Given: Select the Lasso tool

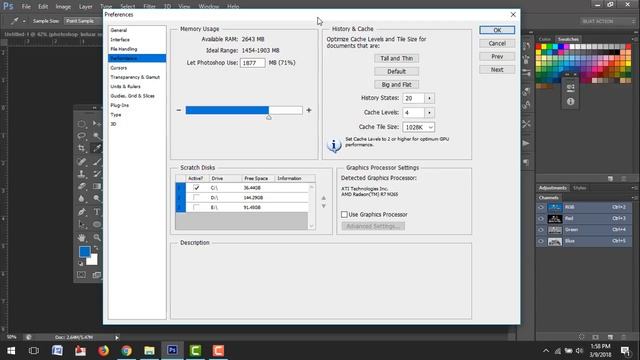Looking at the screenshot, I should click(x=82, y=136).
